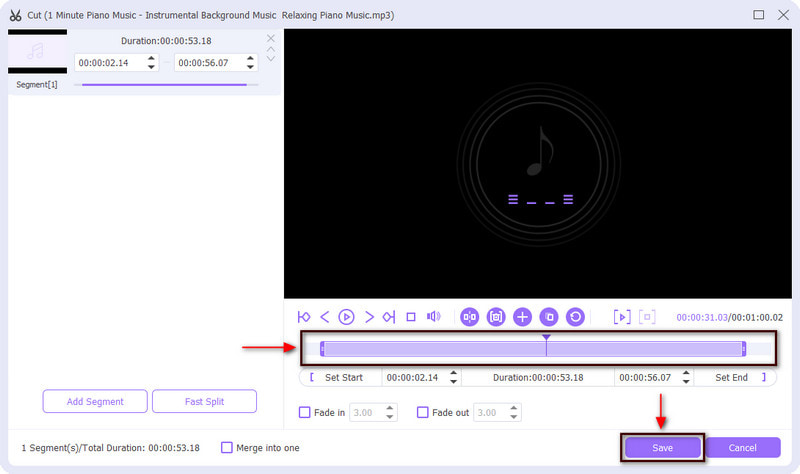Decrease the Fade out duration value

tap(514, 417)
